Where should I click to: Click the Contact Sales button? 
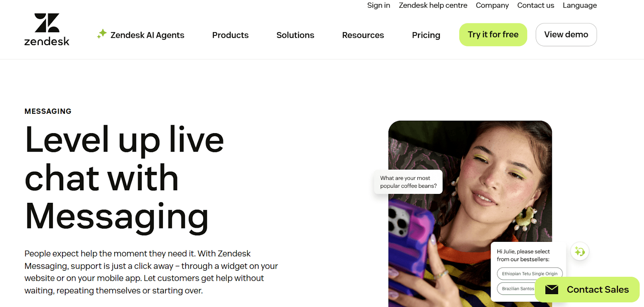click(587, 289)
